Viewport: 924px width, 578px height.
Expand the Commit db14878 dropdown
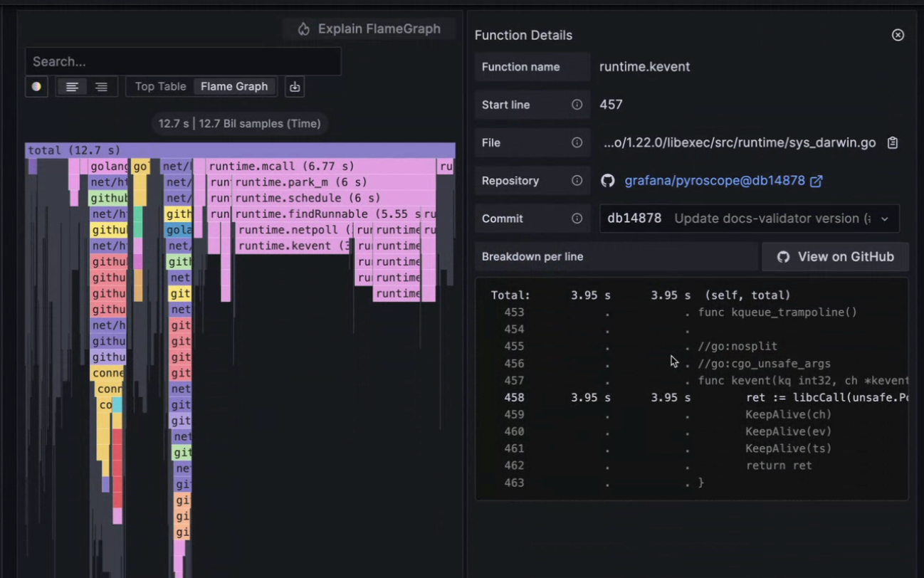point(884,219)
